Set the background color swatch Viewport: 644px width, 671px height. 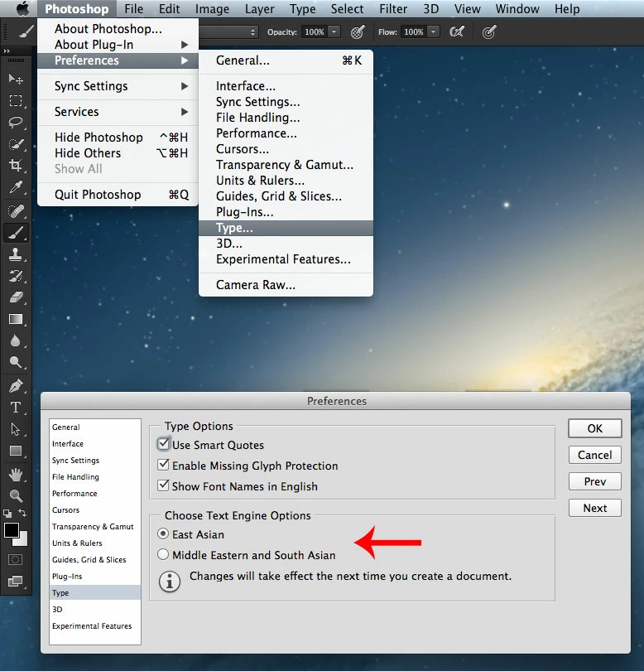point(22,541)
